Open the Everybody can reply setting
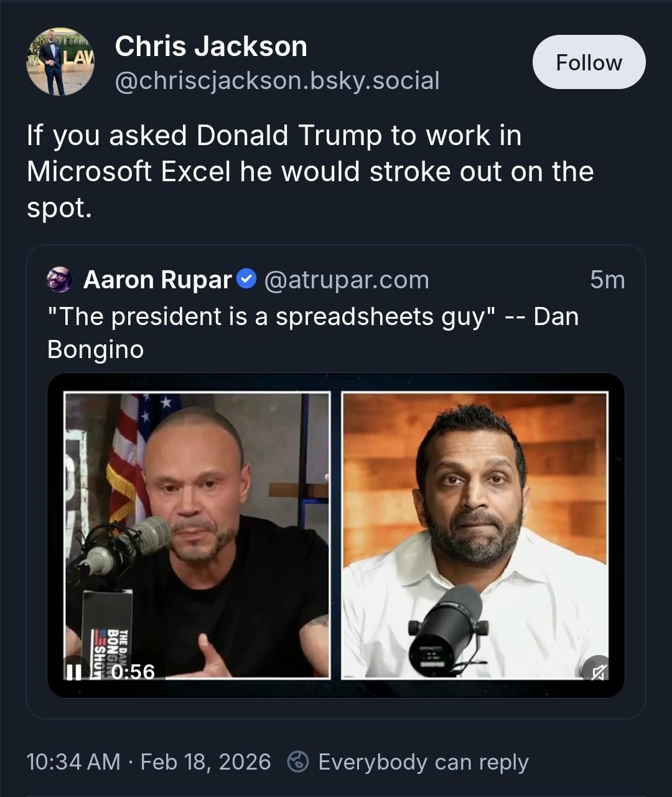 423,762
